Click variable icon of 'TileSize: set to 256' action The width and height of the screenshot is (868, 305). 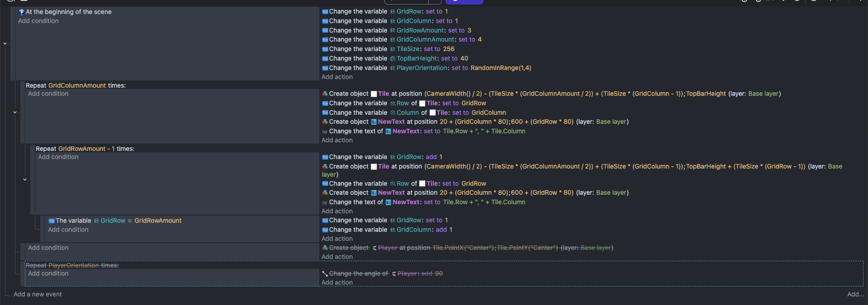coord(325,49)
